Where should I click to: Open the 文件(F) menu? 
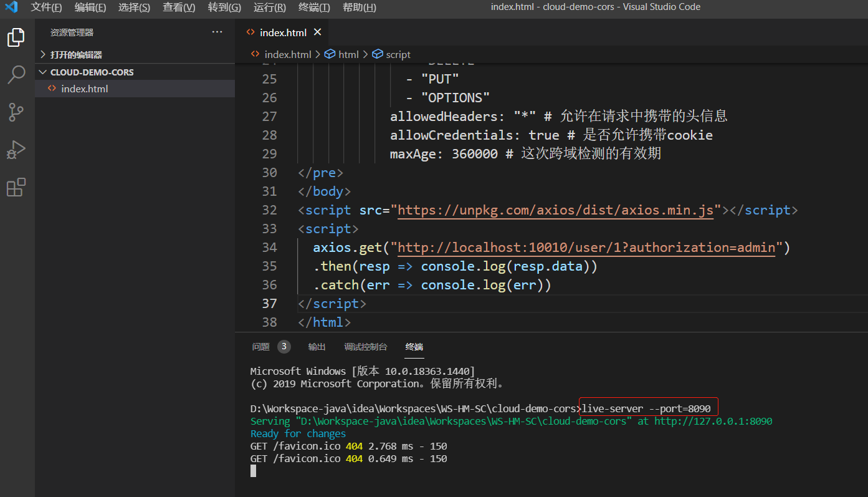pos(46,7)
